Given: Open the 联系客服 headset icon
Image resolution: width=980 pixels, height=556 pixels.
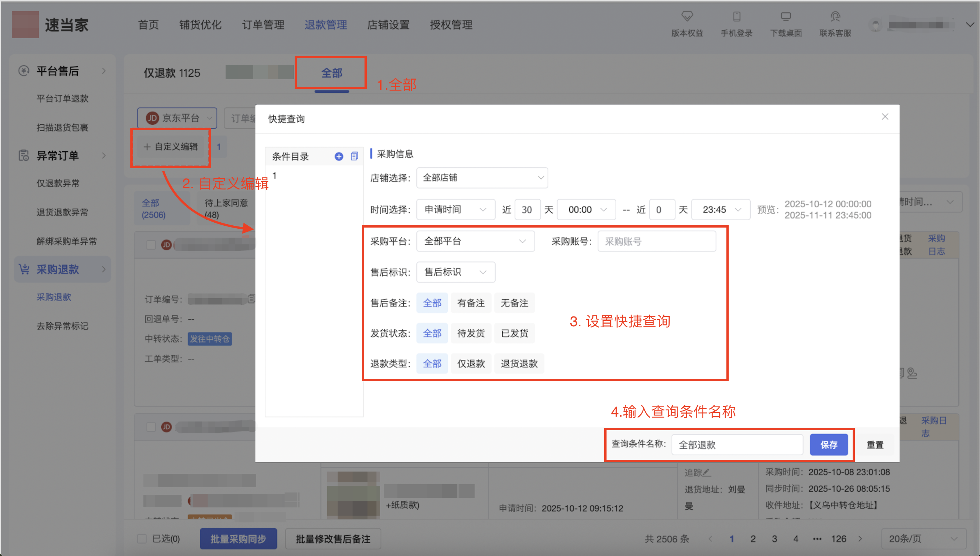Looking at the screenshot, I should (835, 16).
